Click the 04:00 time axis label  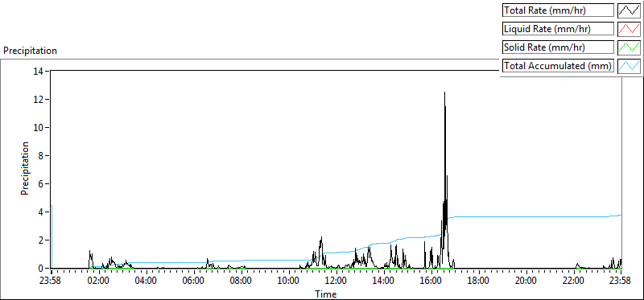point(147,282)
